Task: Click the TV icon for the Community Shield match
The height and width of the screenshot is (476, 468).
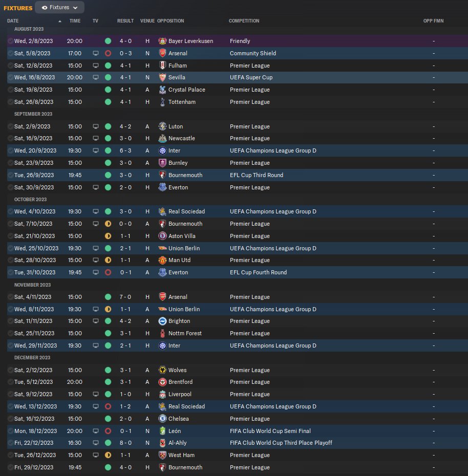Action: (96, 53)
